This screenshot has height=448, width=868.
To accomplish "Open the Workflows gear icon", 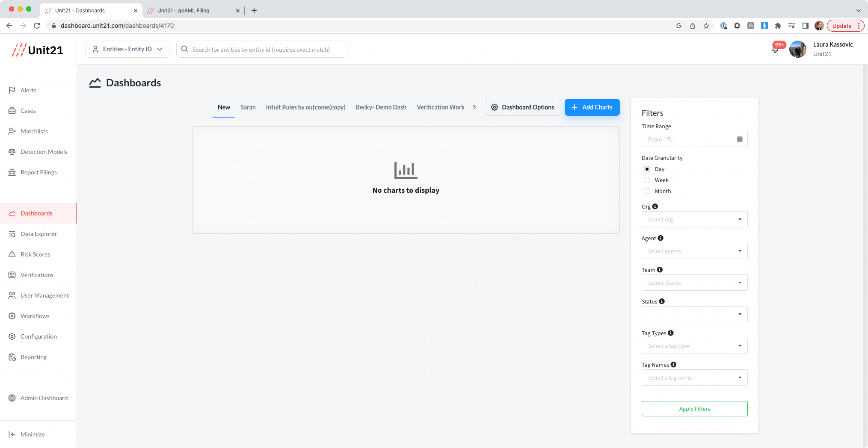I will coord(12,316).
